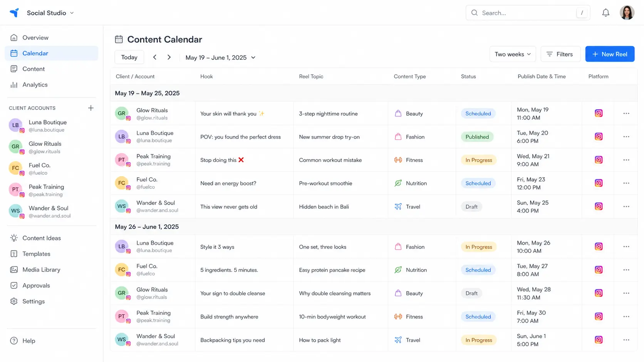Open the Two weeks view dropdown

pos(512,54)
